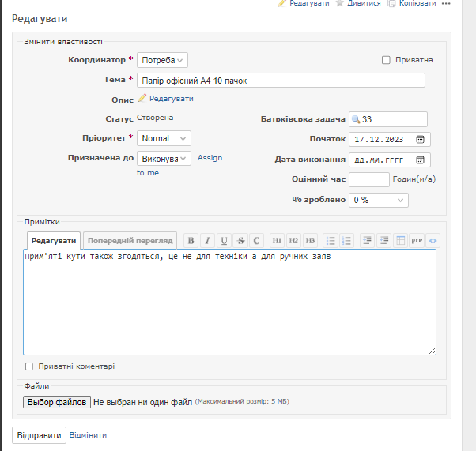The image size is (476, 451).
Task: Click the Выбор файлов file button
Action: point(57,402)
